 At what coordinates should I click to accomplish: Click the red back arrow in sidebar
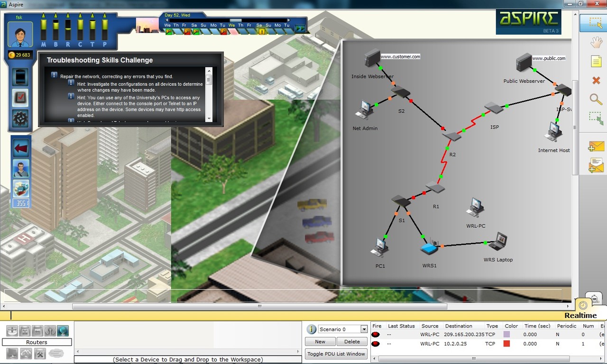click(20, 147)
